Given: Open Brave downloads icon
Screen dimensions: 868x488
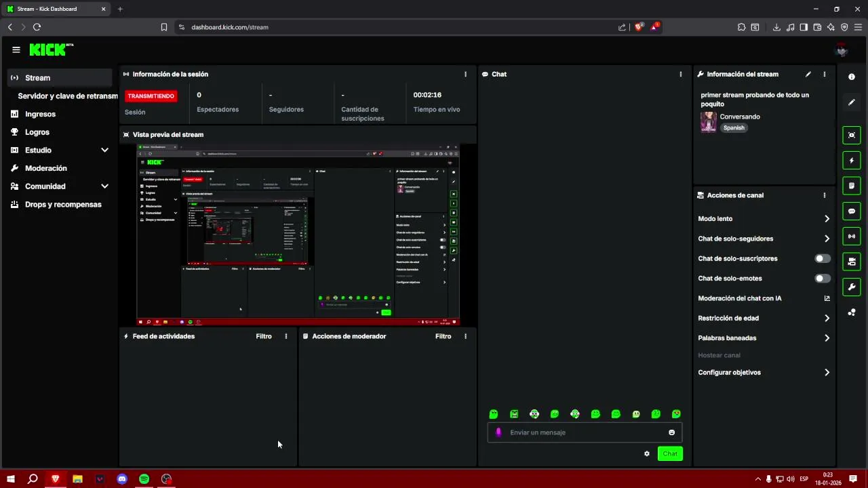Looking at the screenshot, I should click(x=776, y=27).
